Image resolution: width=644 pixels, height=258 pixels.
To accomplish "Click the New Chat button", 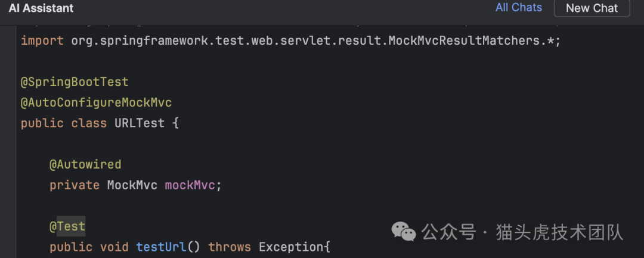I will click(592, 8).
